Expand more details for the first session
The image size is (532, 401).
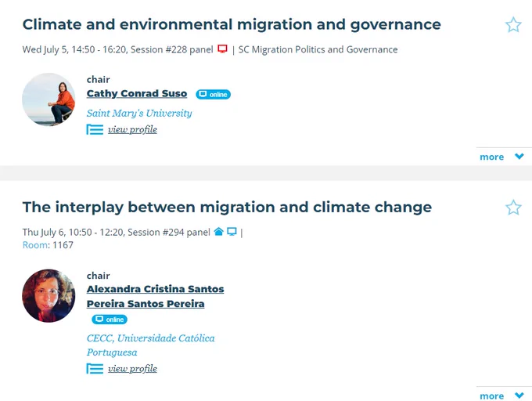point(501,157)
